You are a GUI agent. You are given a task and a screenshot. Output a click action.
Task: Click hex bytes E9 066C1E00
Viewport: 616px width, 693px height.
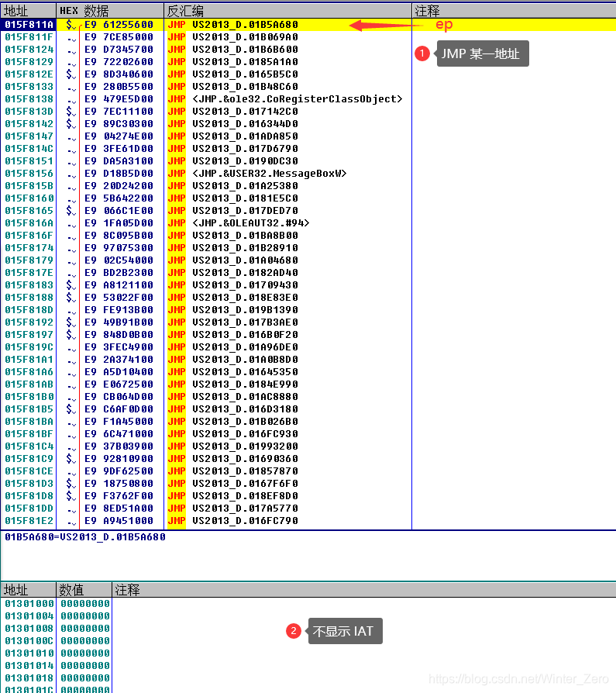(x=119, y=210)
